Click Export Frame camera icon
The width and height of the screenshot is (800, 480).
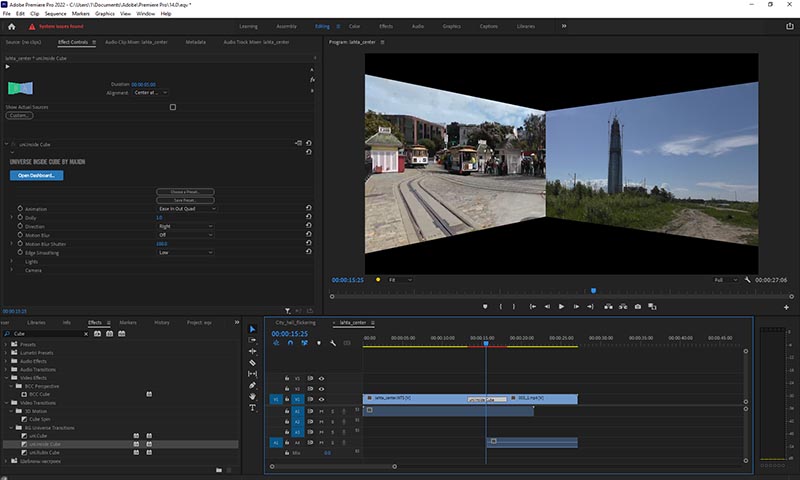coord(638,307)
